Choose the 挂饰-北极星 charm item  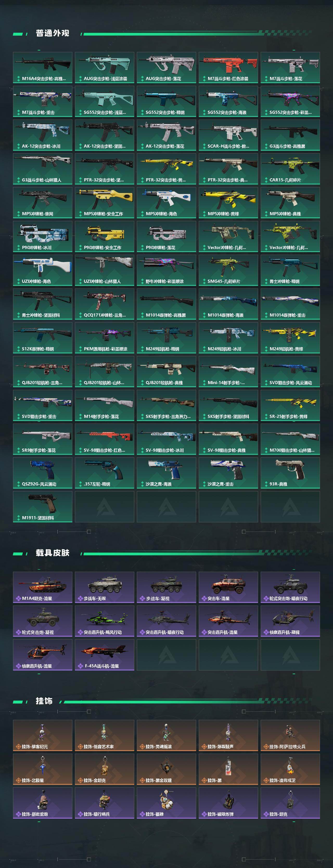click(42, 769)
